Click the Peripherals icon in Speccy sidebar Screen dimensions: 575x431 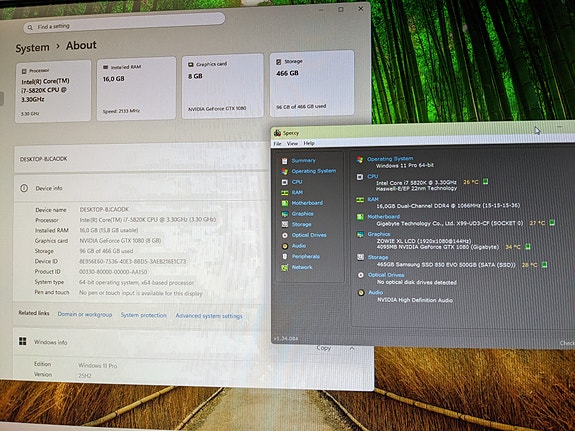(285, 257)
